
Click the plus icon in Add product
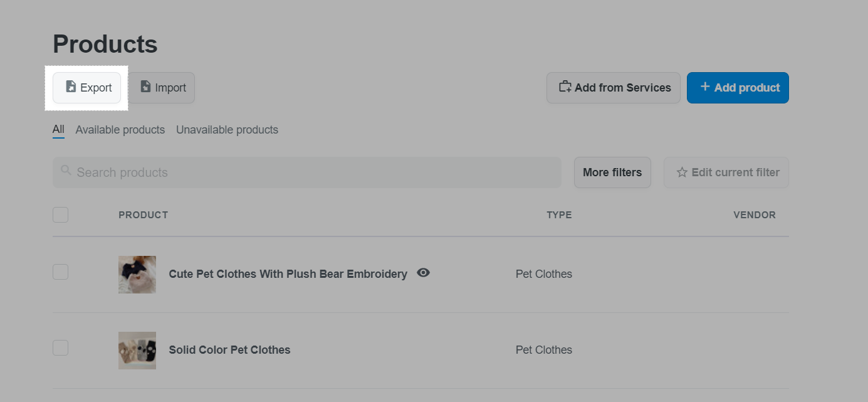pos(705,87)
